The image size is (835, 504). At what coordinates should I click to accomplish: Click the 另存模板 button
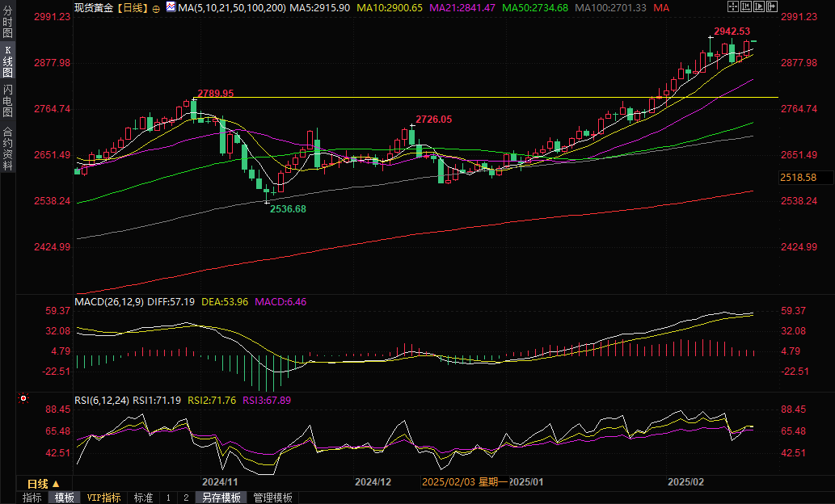(221, 498)
